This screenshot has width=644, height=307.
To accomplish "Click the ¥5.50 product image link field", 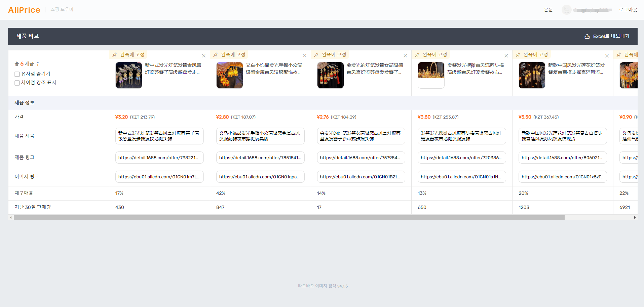I will pos(563,177).
